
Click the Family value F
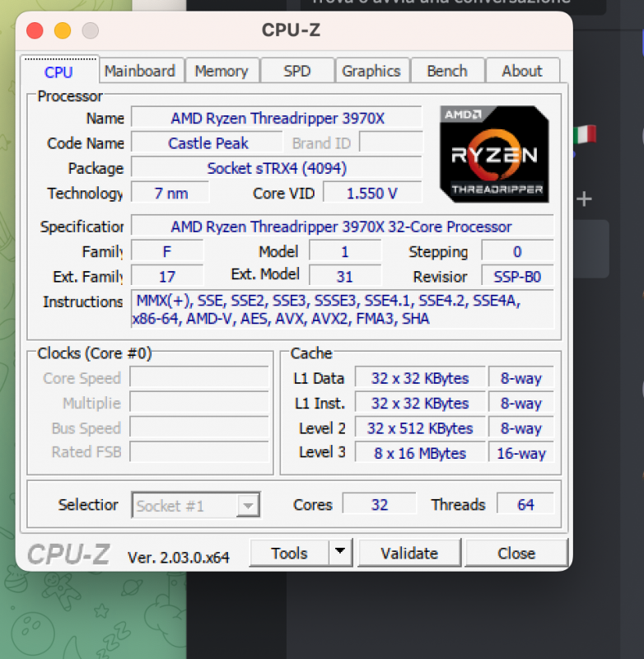pyautogui.click(x=167, y=252)
